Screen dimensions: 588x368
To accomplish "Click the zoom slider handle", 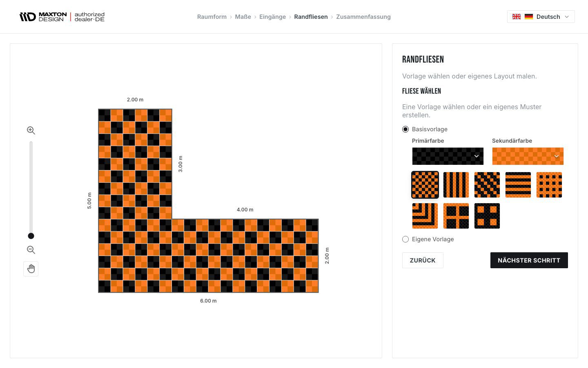I will [x=31, y=236].
